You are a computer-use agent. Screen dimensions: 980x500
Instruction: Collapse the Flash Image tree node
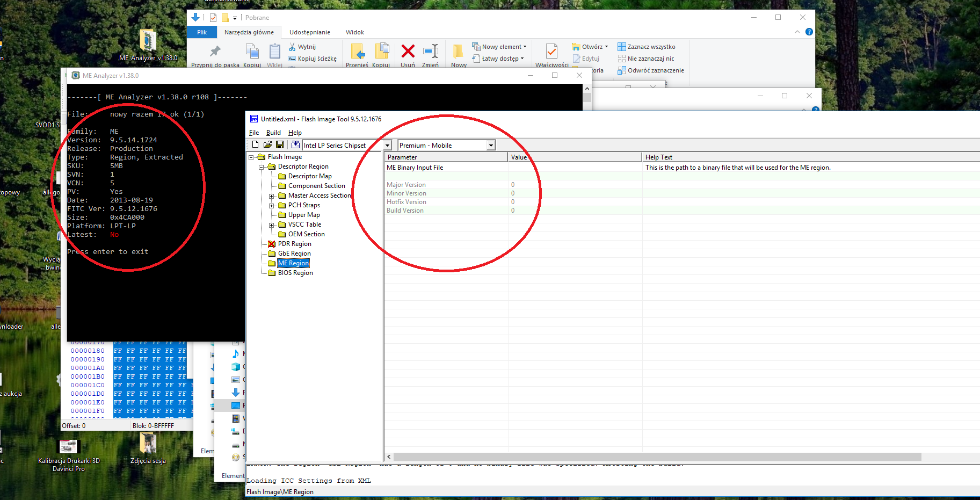(x=251, y=157)
